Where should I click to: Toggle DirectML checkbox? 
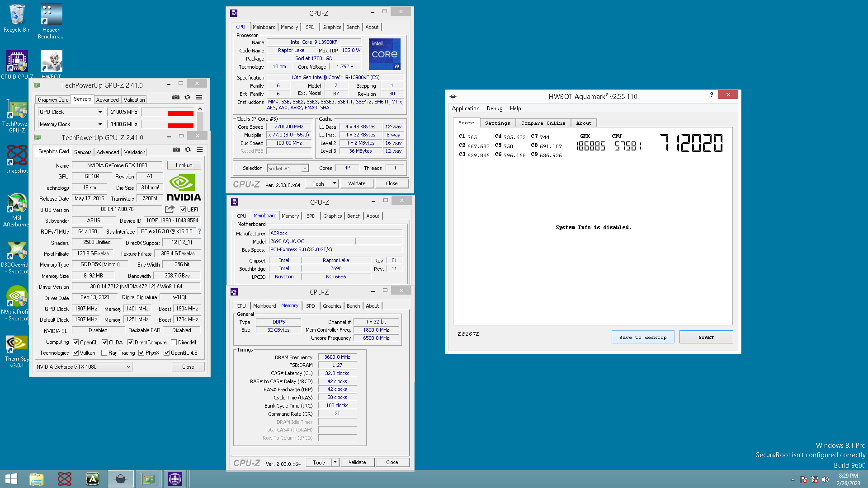click(174, 343)
